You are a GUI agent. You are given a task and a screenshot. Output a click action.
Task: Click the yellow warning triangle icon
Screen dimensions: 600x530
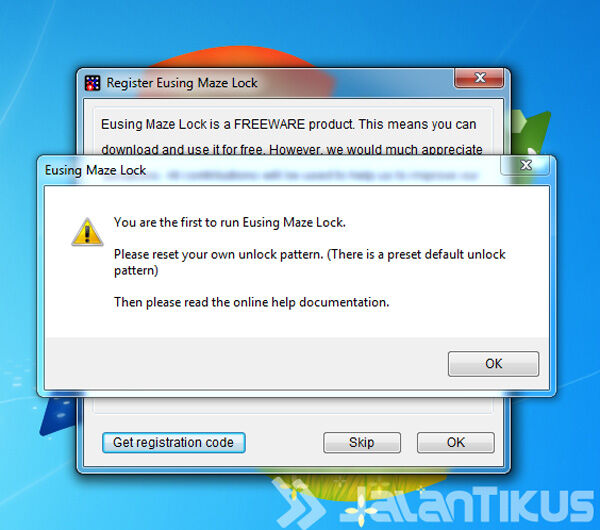click(87, 232)
